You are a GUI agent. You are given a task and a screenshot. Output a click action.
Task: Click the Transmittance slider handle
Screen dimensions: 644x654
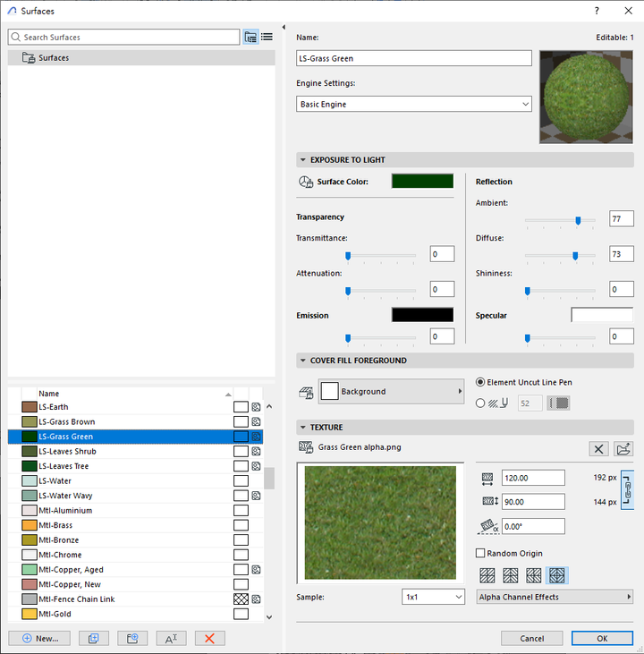pyautogui.click(x=348, y=256)
